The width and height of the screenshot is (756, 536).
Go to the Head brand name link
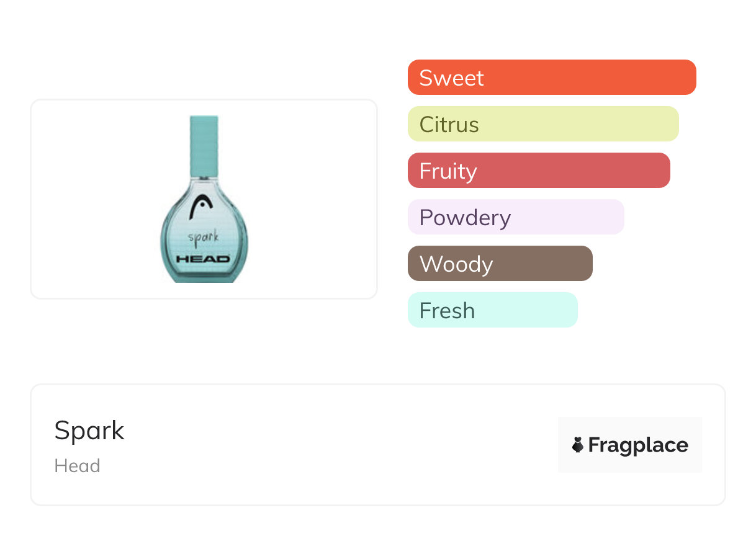click(x=77, y=466)
